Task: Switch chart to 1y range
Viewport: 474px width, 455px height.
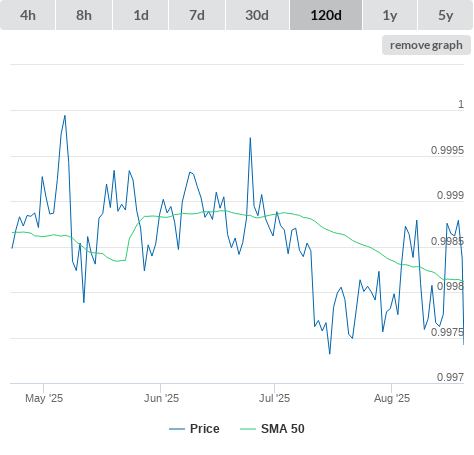Action: coord(390,15)
